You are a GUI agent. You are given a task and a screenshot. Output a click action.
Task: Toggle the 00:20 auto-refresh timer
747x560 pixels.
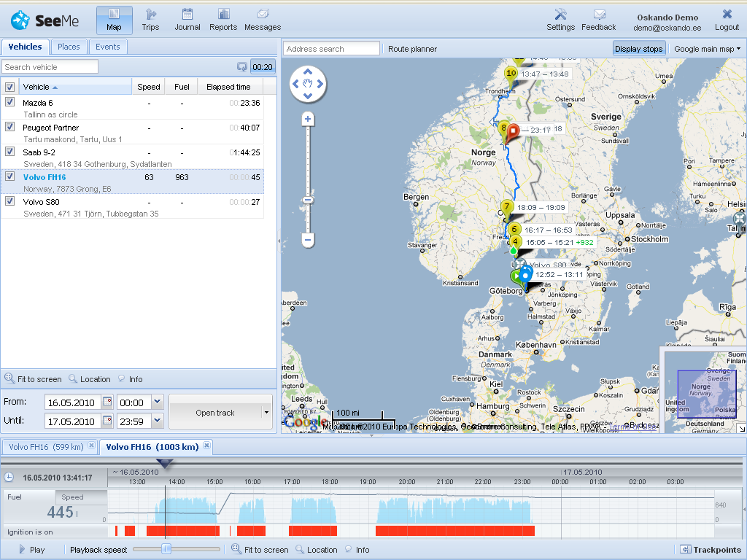coord(263,66)
